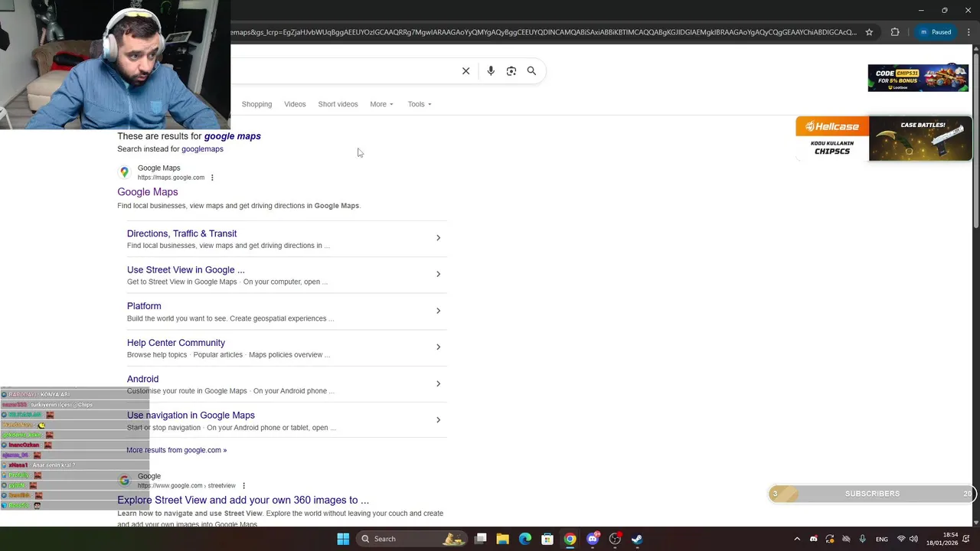Open Task View in the taskbar
The image size is (980, 551).
click(x=480, y=539)
